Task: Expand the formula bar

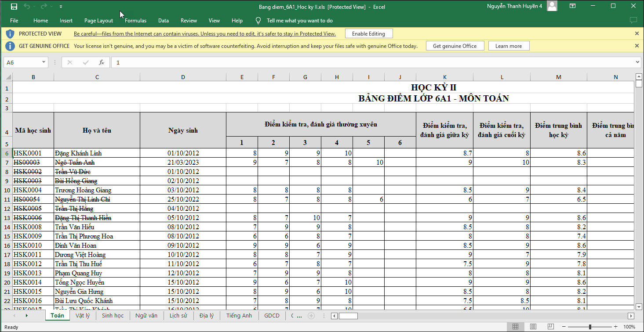Action: point(638,62)
